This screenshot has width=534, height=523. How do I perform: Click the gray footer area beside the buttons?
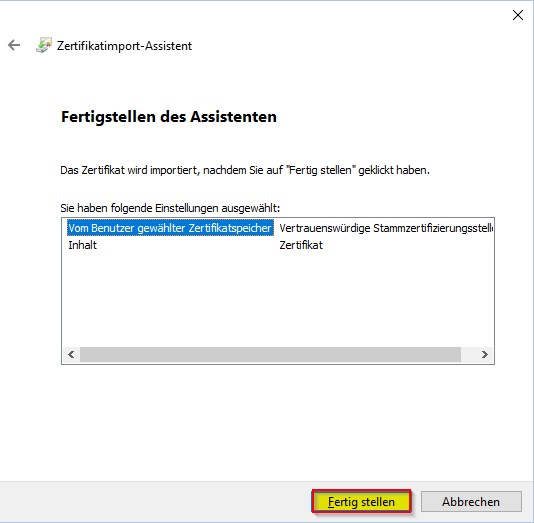(x=155, y=501)
